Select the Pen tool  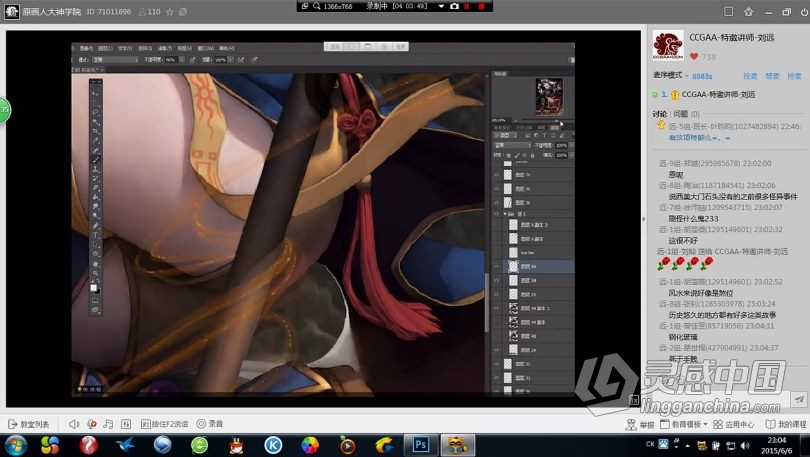[97, 226]
